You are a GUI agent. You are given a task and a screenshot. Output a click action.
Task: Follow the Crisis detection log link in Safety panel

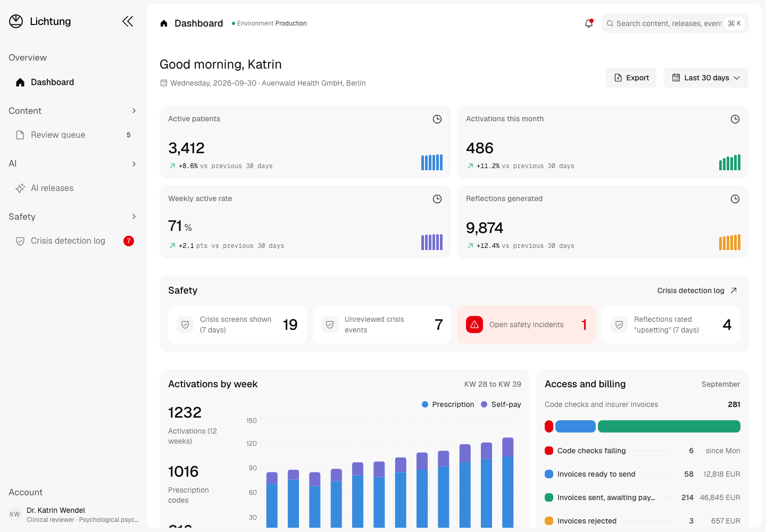coord(697,290)
